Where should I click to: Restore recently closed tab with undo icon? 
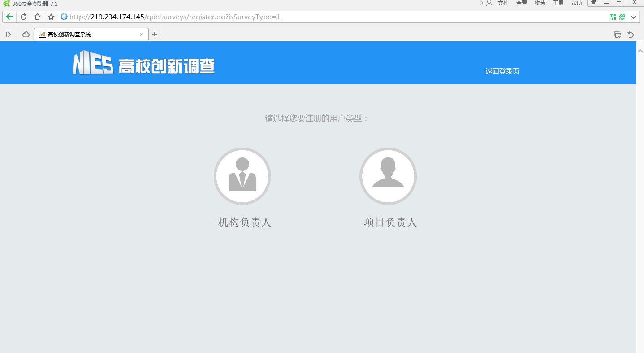point(630,34)
